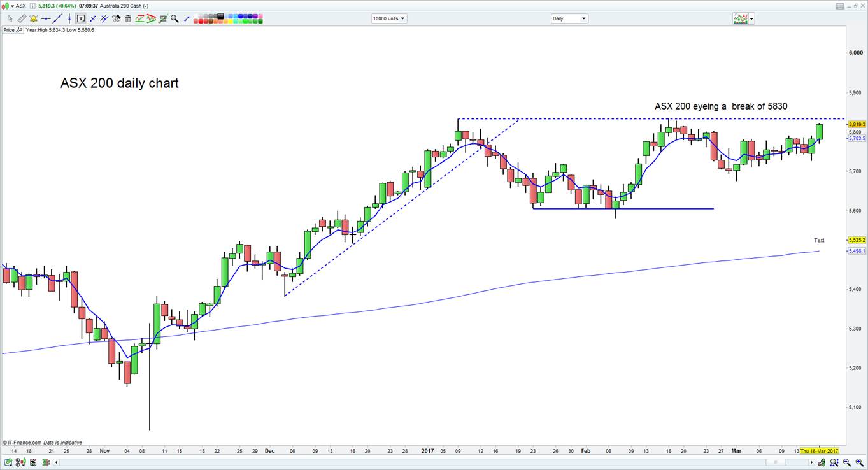Open Price settings wrench icon
This screenshot has width=868, height=470.
click(19, 30)
